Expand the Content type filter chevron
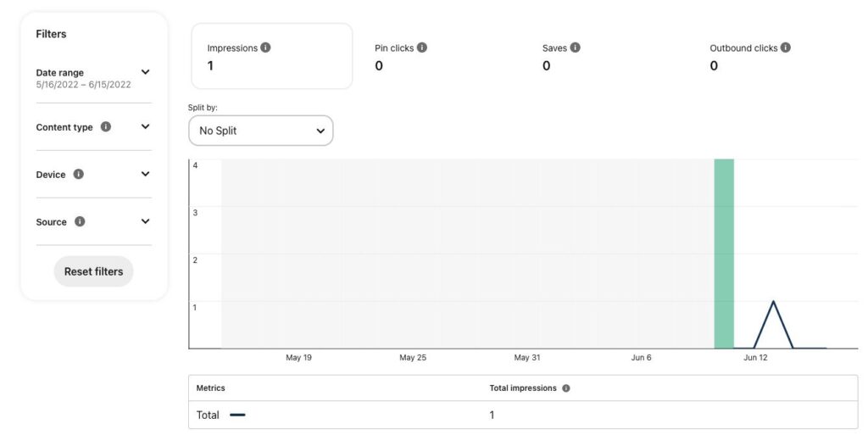868x435 pixels. (145, 127)
